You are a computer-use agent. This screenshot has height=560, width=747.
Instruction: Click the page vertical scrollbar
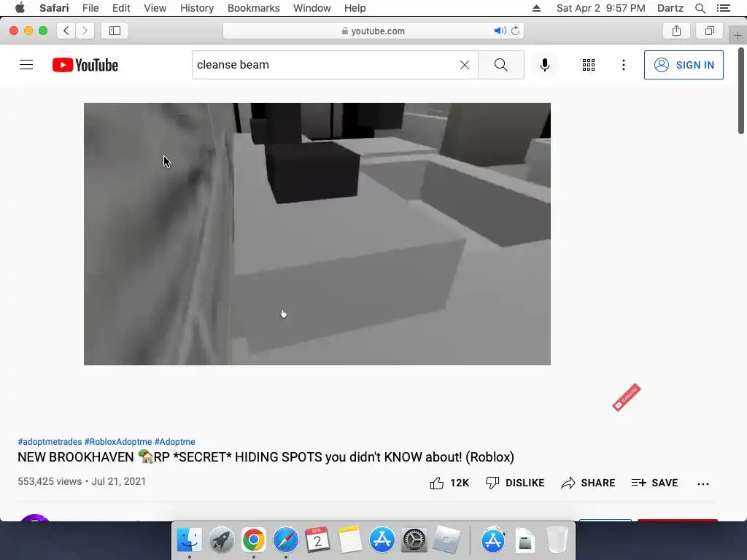741,90
